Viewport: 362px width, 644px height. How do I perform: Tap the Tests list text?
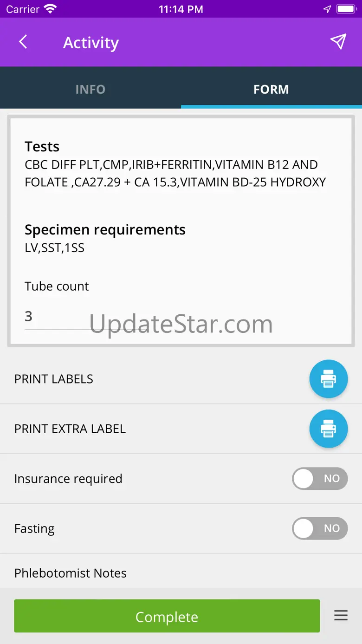pyautogui.click(x=175, y=173)
